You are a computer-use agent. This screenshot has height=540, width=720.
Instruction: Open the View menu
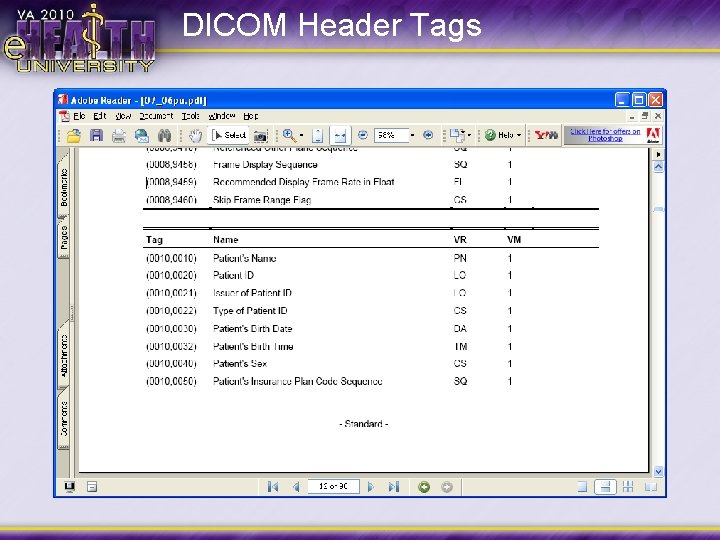(123, 116)
